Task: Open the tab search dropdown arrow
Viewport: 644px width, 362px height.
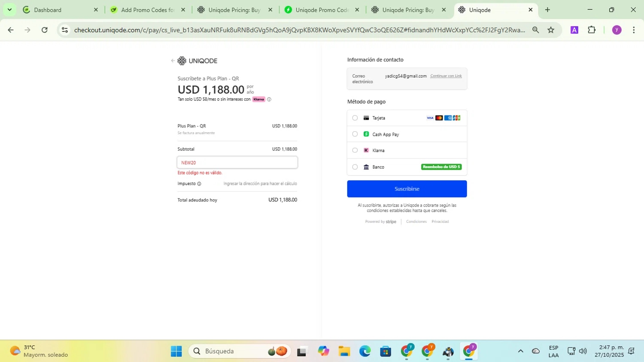Action: [9, 9]
